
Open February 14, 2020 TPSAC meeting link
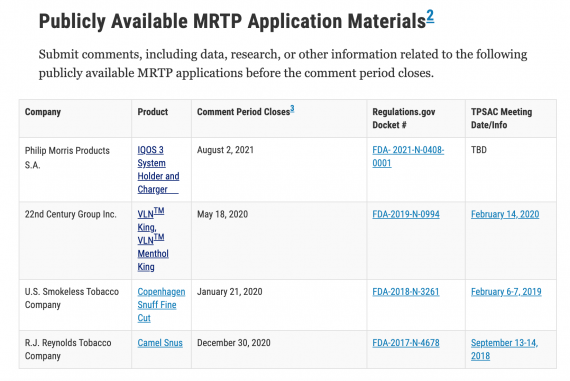(505, 214)
